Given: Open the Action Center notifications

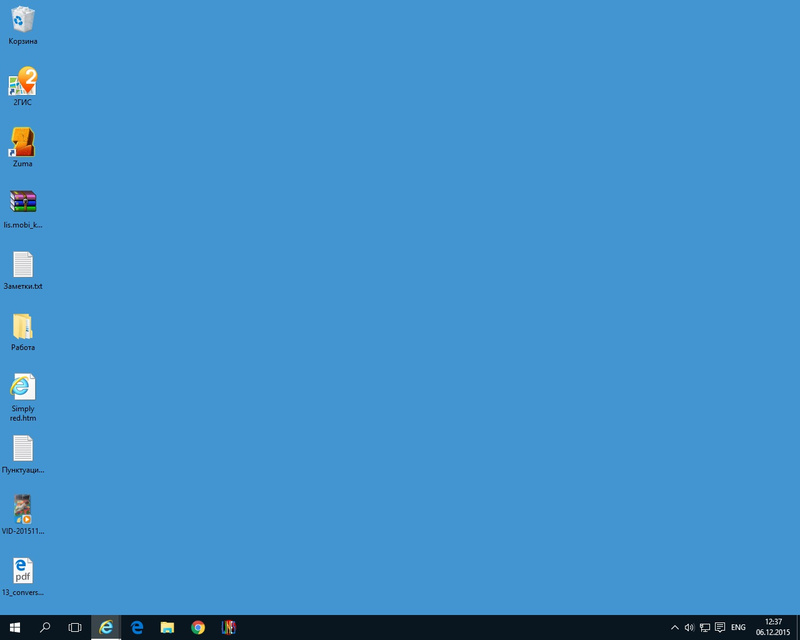Looking at the screenshot, I should point(720,627).
